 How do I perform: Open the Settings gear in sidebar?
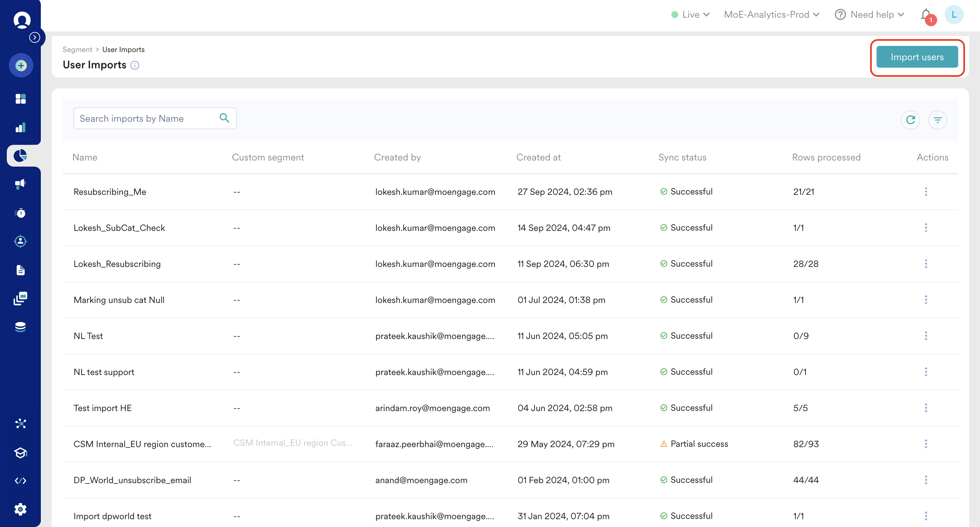coord(20,509)
